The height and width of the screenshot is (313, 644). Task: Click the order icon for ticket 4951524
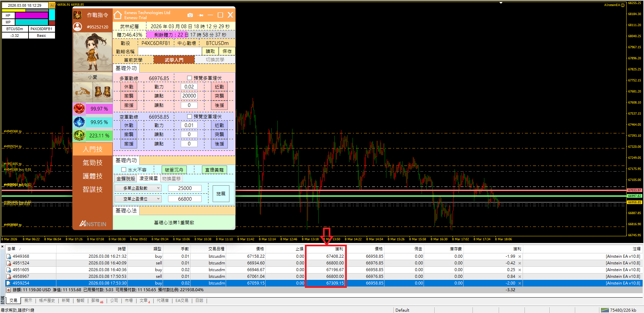(x=9, y=263)
